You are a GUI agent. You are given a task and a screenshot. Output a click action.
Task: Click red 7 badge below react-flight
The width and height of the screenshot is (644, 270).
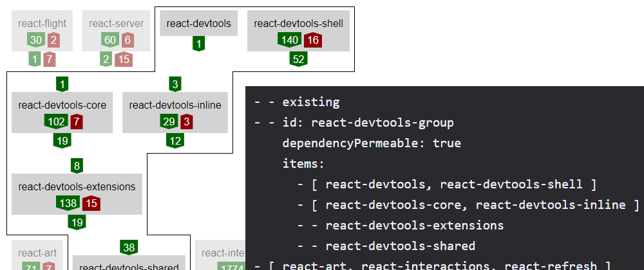(50, 60)
